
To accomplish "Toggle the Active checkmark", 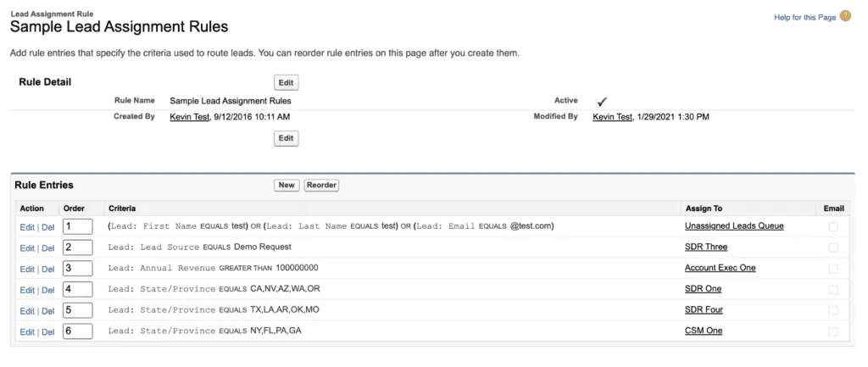I will pos(602,102).
